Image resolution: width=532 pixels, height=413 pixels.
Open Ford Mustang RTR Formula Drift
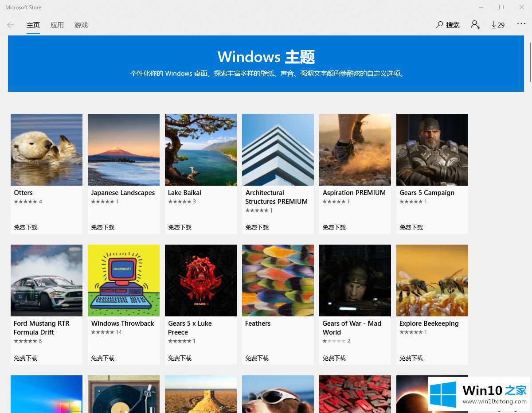pyautogui.click(x=47, y=281)
